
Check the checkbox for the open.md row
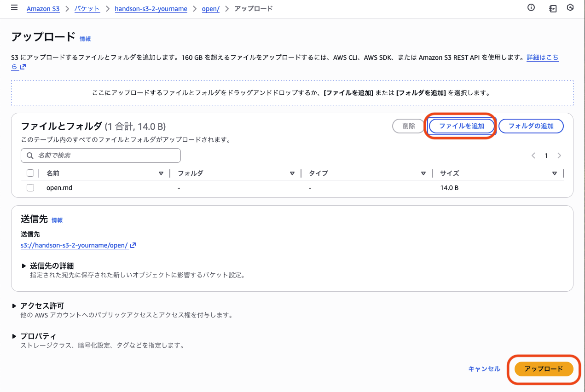pyautogui.click(x=30, y=187)
